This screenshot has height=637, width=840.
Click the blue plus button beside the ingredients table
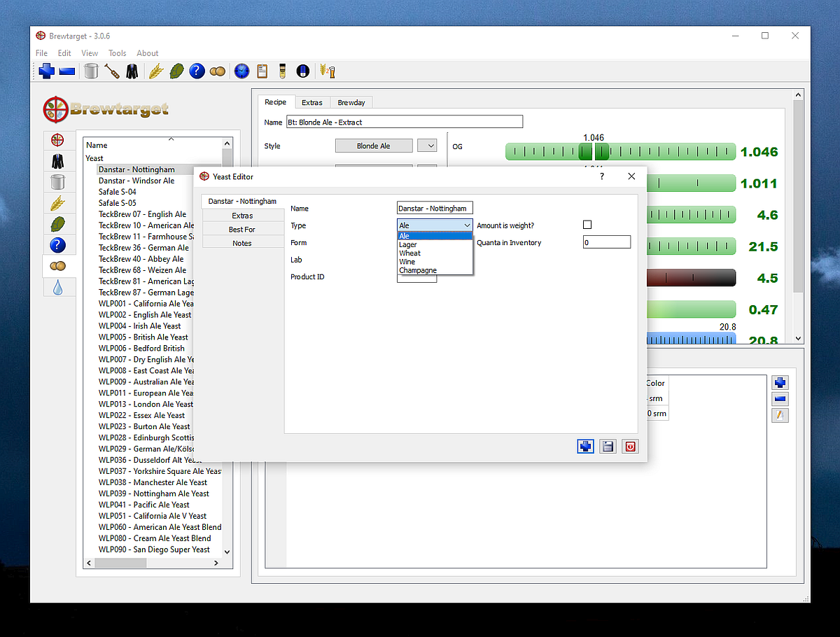pos(780,383)
